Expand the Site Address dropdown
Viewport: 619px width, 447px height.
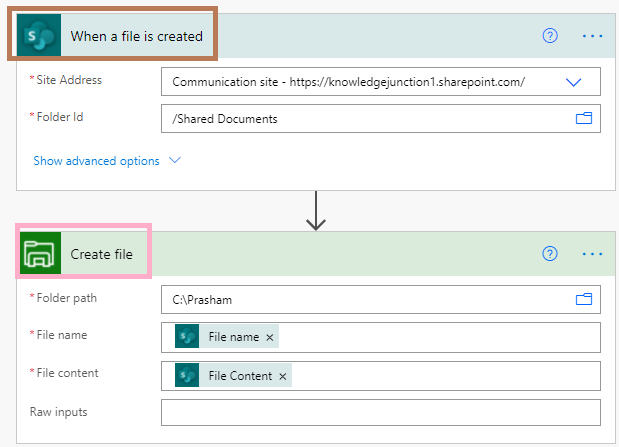click(573, 82)
